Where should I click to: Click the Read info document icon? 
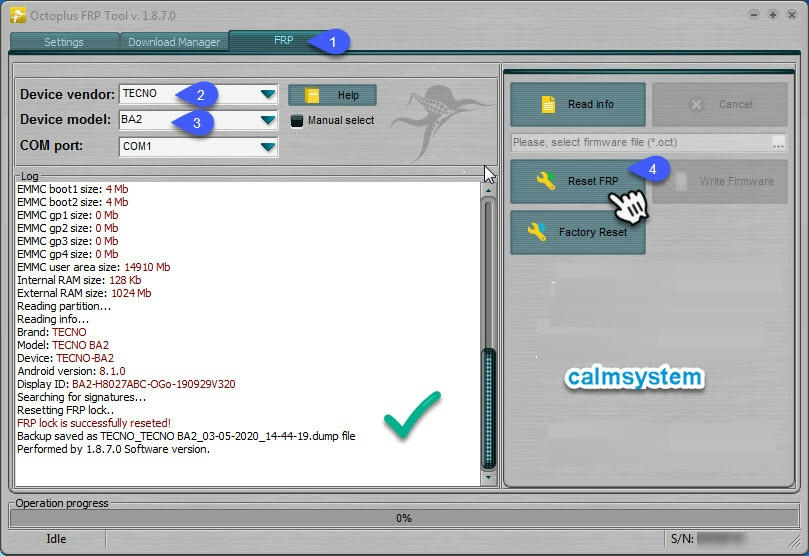[x=547, y=104]
